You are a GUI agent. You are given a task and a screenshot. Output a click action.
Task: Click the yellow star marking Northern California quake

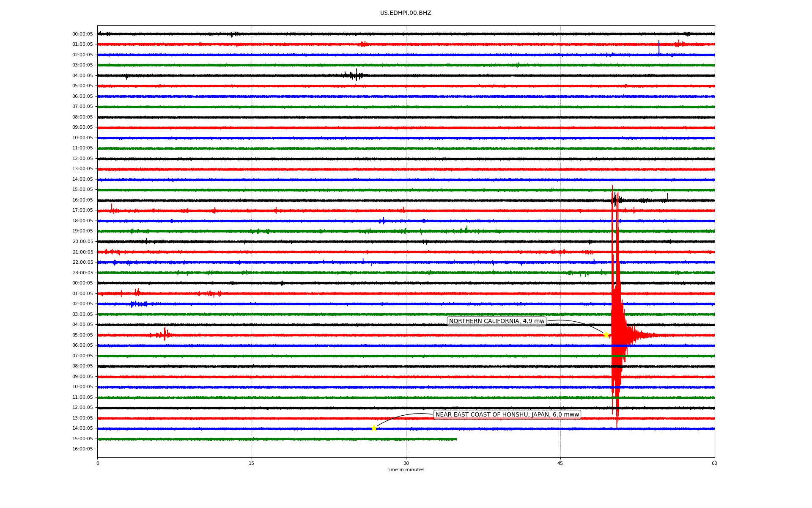pyautogui.click(x=606, y=335)
